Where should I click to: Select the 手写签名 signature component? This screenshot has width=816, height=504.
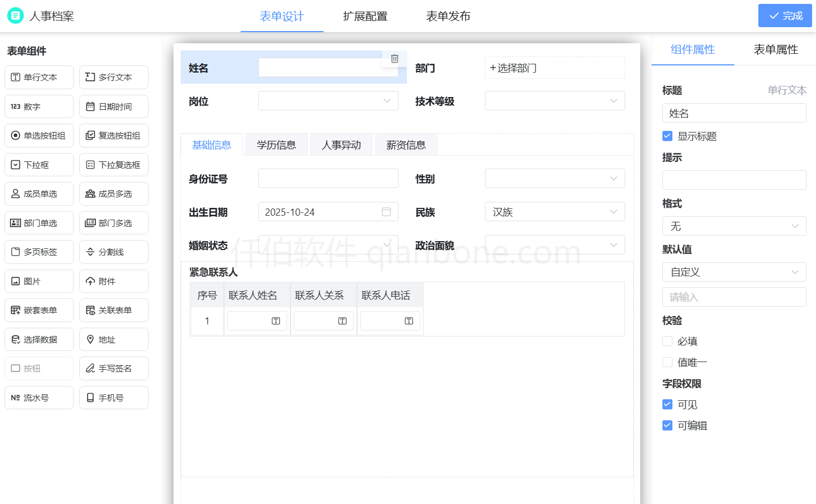point(114,368)
